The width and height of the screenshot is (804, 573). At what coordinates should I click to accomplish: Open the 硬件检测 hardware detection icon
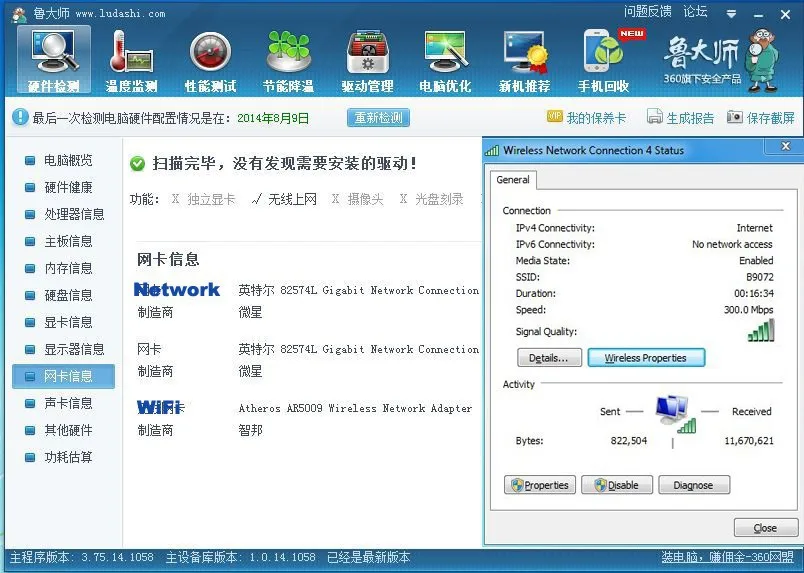point(54,60)
